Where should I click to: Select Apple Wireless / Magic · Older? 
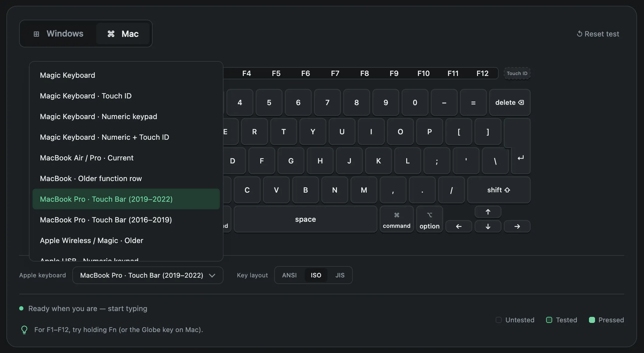click(126, 240)
